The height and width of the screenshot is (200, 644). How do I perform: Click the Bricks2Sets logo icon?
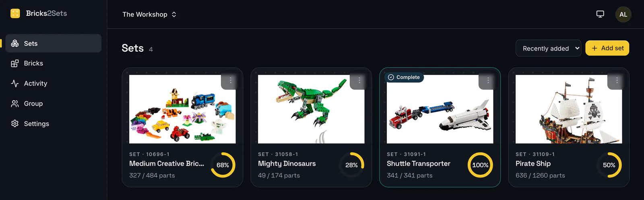coord(15,13)
